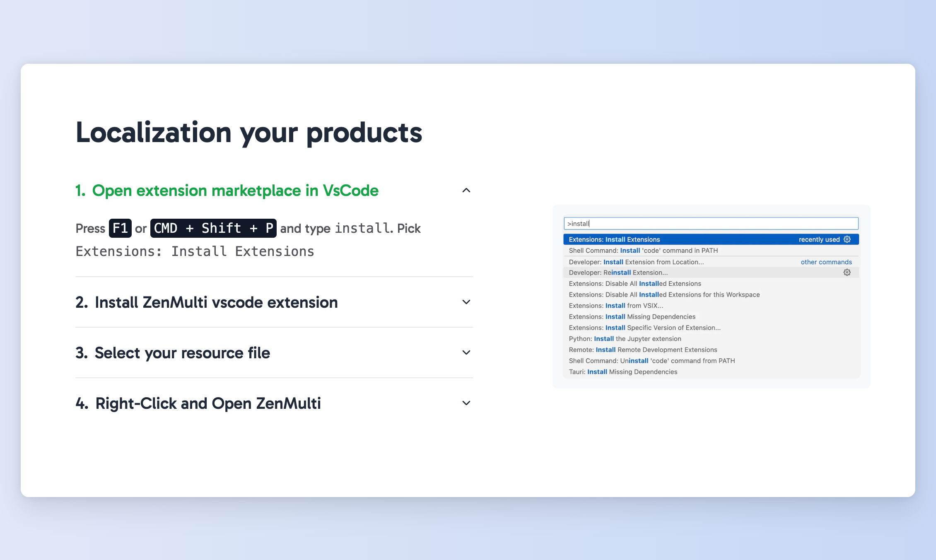
Task: Click 'Install ZenMulti vscode extension' heading
Action: [x=216, y=302]
